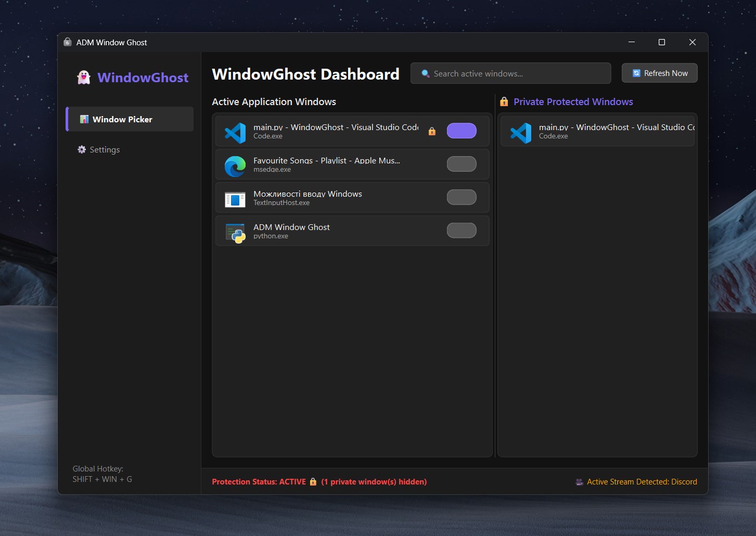Click the Settings gear icon in sidebar
Image resolution: width=756 pixels, height=536 pixels.
point(82,149)
